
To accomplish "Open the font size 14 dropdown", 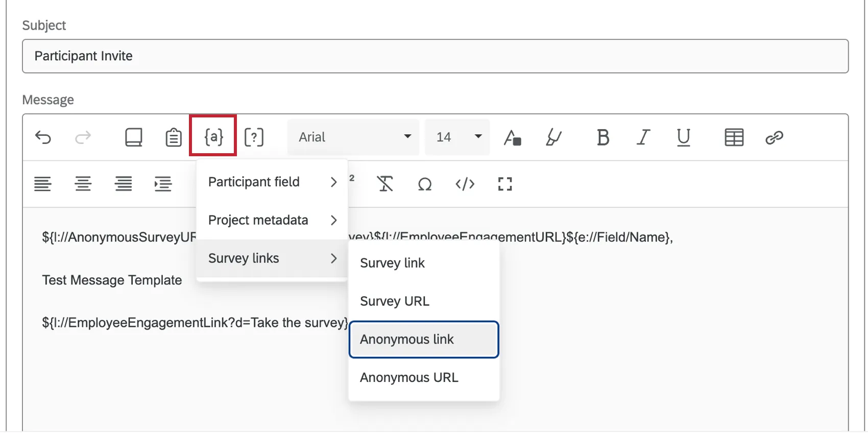I will pyautogui.click(x=457, y=137).
